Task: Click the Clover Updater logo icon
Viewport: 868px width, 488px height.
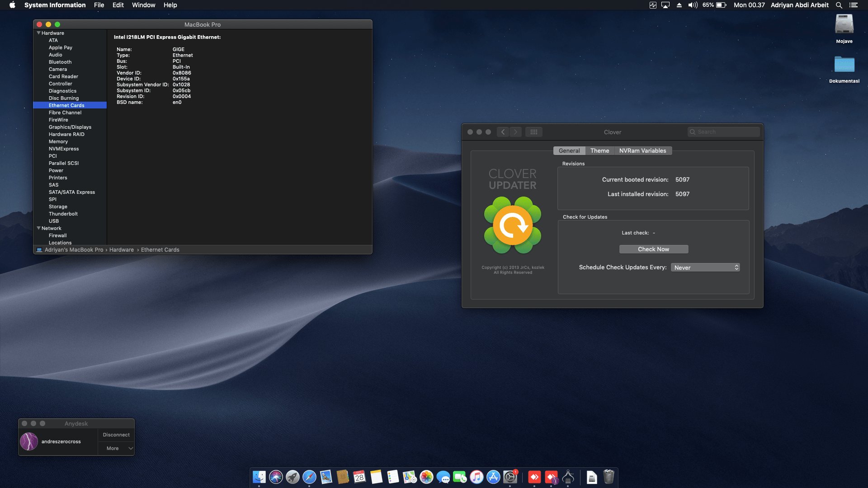Action: (513, 225)
